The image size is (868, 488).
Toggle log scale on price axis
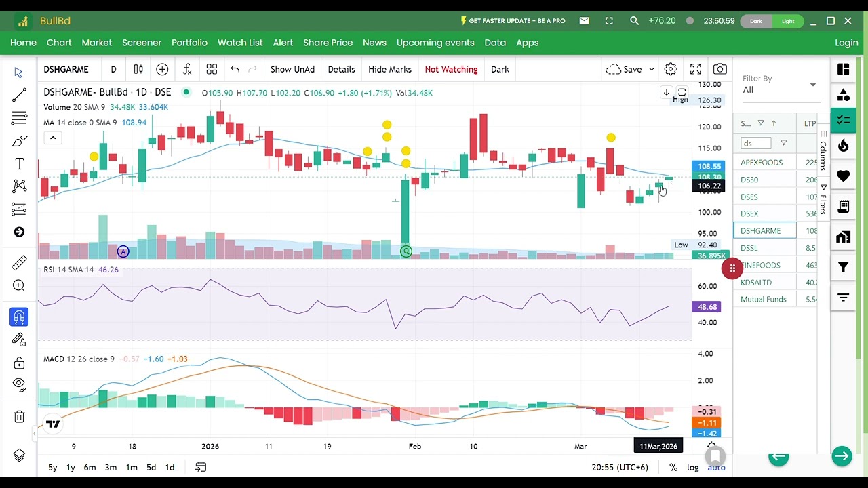692,467
